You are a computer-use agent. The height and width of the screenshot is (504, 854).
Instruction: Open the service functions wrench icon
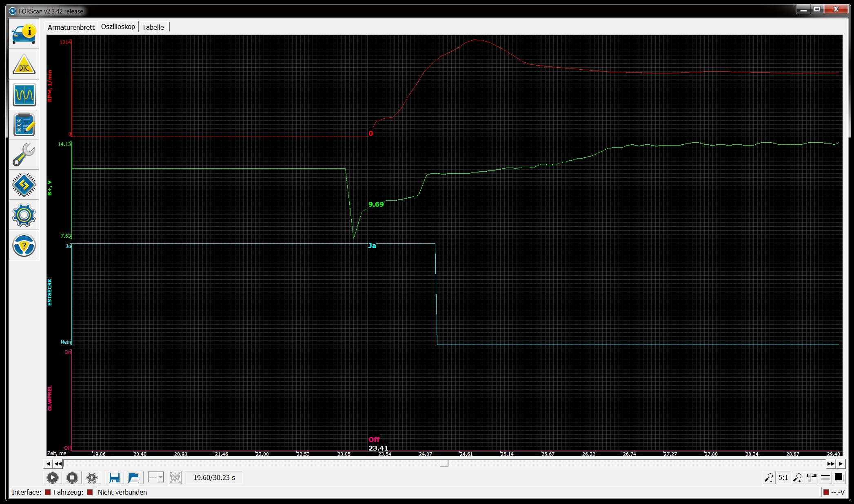[24, 155]
